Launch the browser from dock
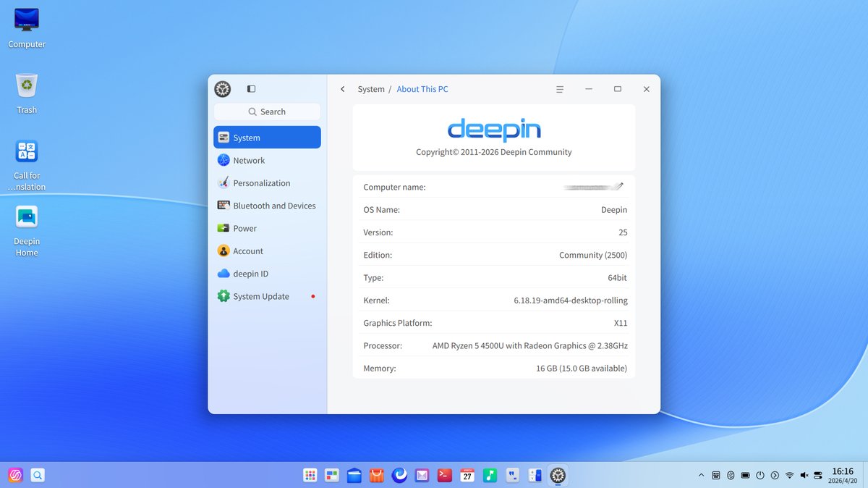This screenshot has height=488, width=868. [399, 475]
